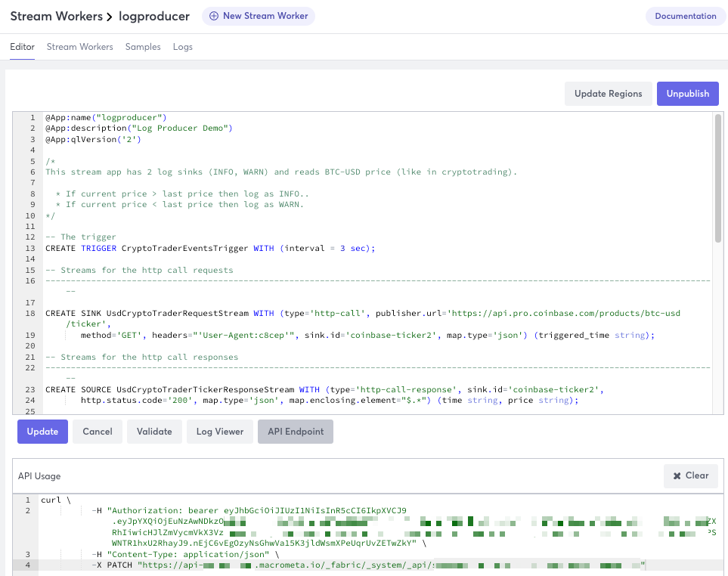Select the Editor tab
Image resolution: width=728 pixels, height=576 pixels.
[22, 47]
